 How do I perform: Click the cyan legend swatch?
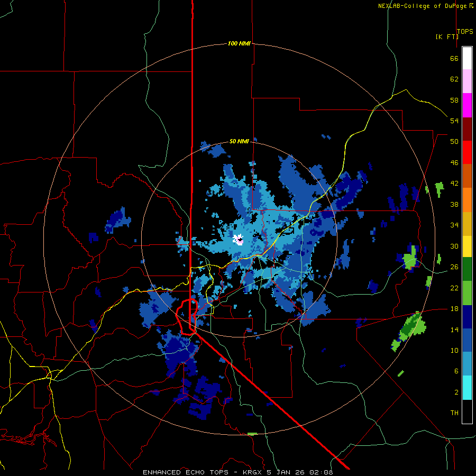tap(467, 388)
